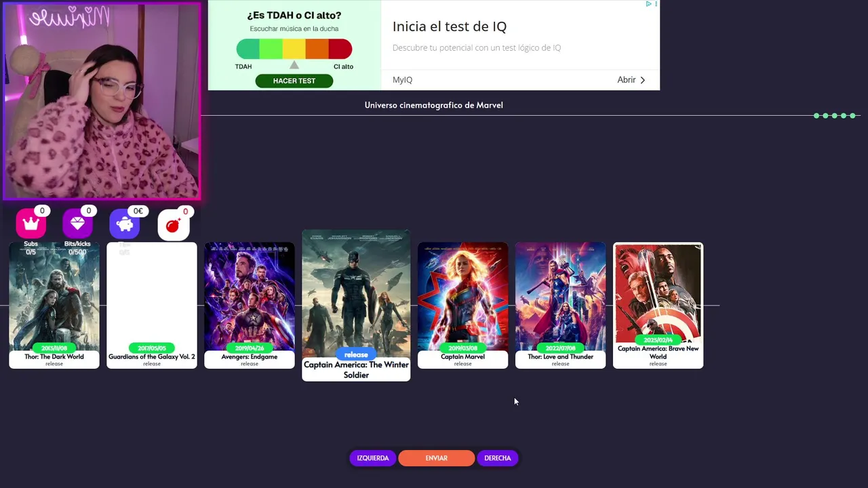Select Captain America: Brave New World card

(658, 306)
